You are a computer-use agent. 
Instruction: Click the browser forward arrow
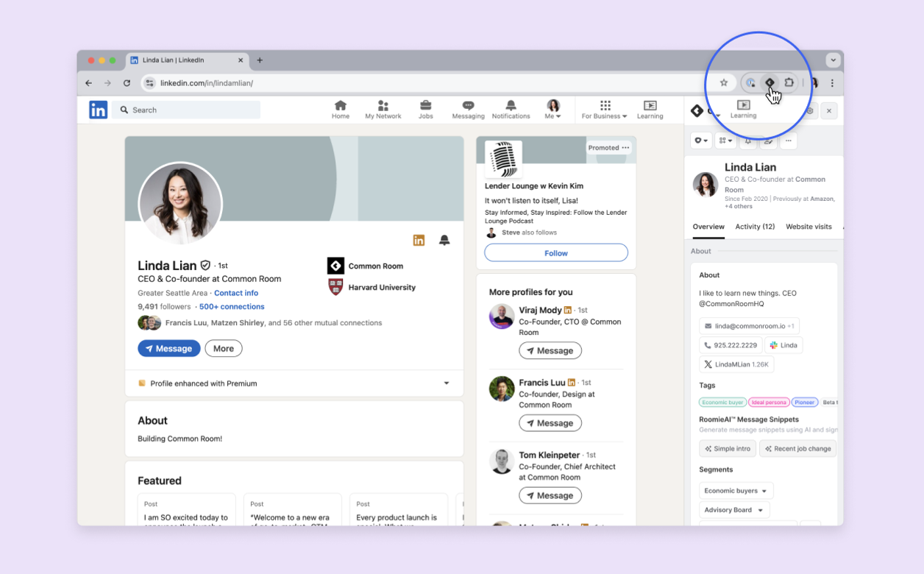pos(107,83)
